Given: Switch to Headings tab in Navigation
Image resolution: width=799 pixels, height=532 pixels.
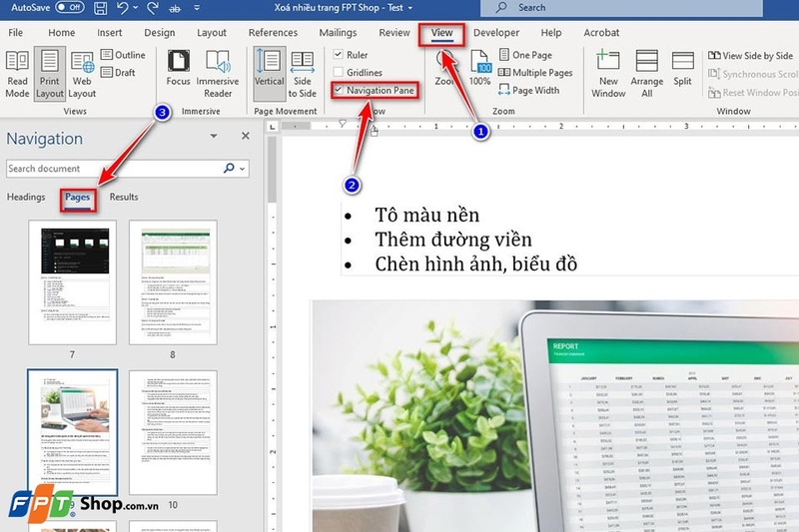Looking at the screenshot, I should pos(26,197).
